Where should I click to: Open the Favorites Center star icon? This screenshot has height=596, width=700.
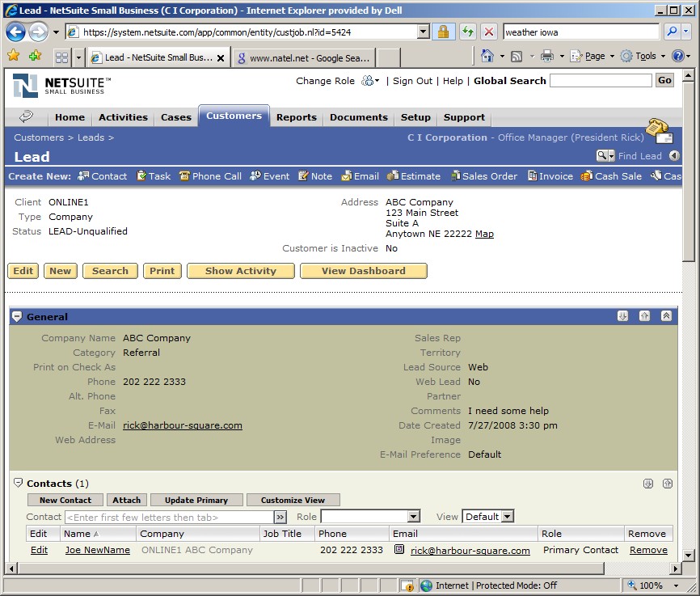[x=14, y=56]
